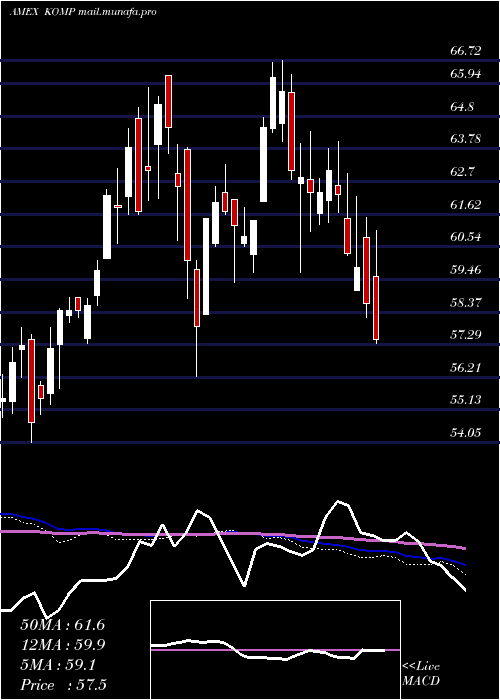
Task: Click the 60.54 price axis label
Action: (x=466, y=237)
